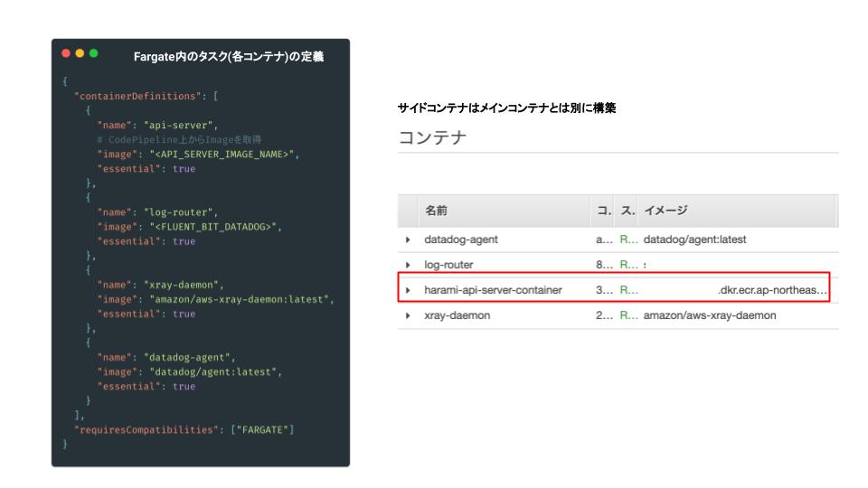
Task: Click the "datadog-agent" name value in code
Action: pos(189,358)
